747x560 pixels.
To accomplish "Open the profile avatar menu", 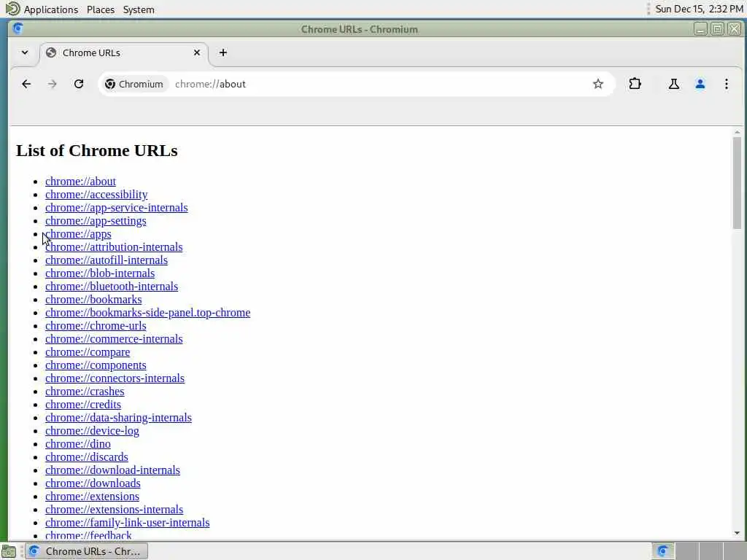I will pyautogui.click(x=700, y=85).
